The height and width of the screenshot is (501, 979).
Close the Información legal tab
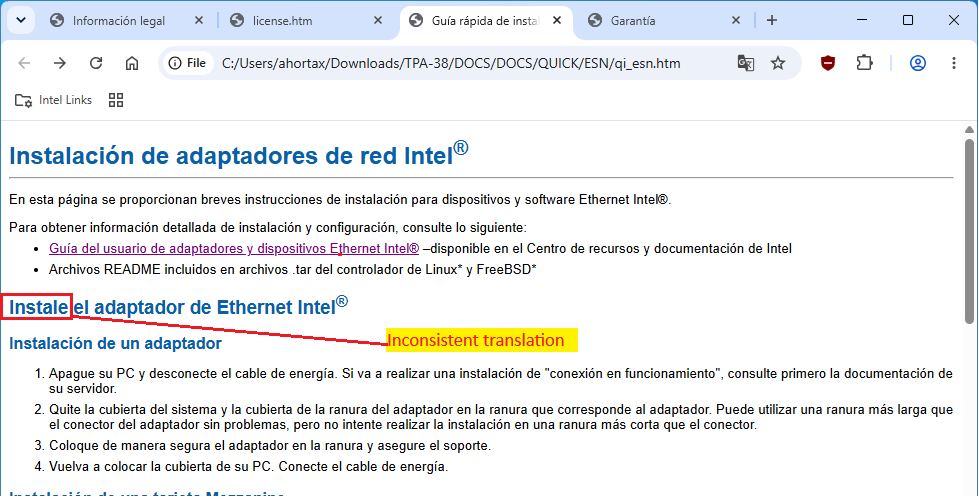click(x=199, y=21)
